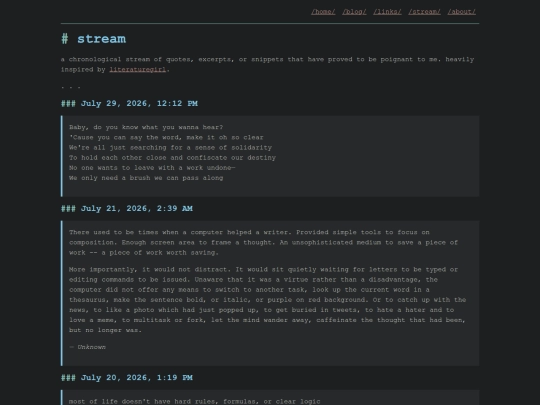Click the line 'To hold each other close and confiscate our destiny'

click(172, 158)
